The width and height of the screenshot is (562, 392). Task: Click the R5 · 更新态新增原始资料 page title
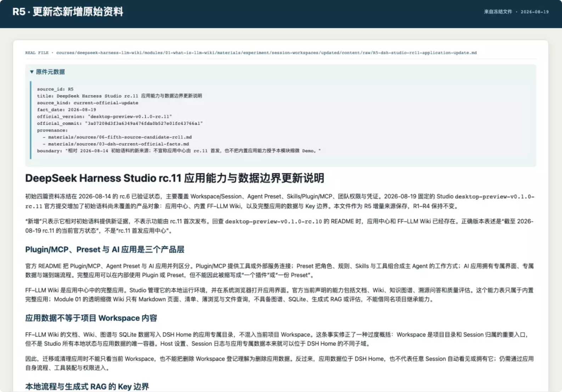click(68, 12)
